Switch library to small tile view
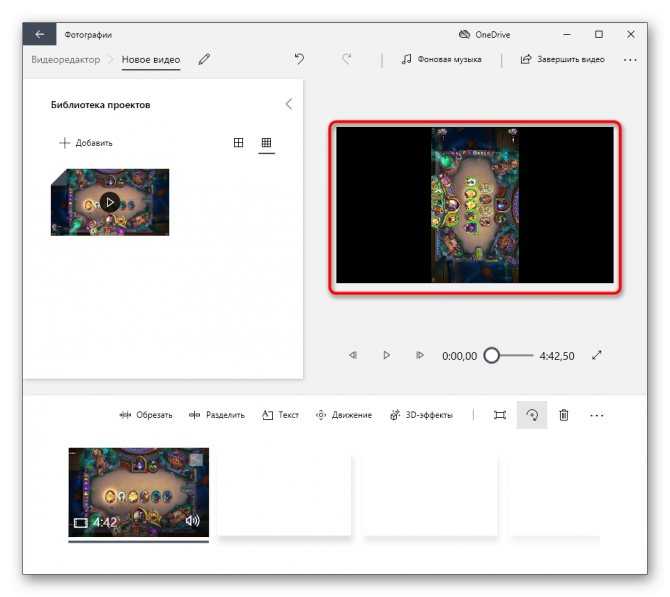This screenshot has width=670, height=597. pyautogui.click(x=266, y=143)
